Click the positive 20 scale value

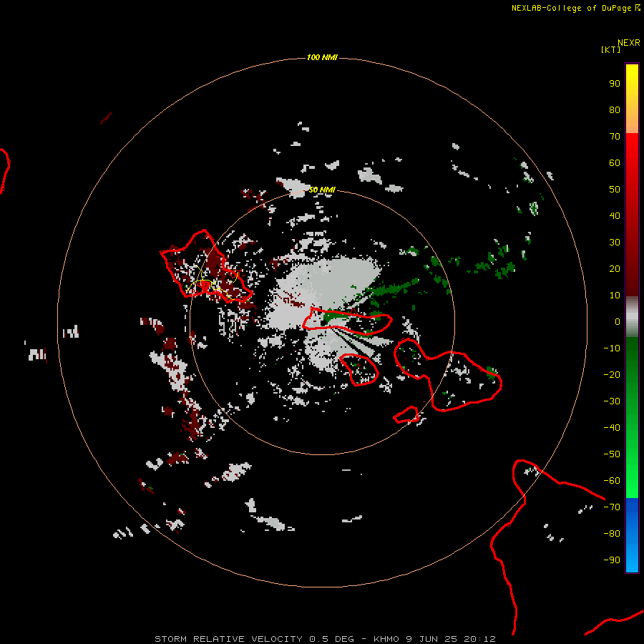615,268
